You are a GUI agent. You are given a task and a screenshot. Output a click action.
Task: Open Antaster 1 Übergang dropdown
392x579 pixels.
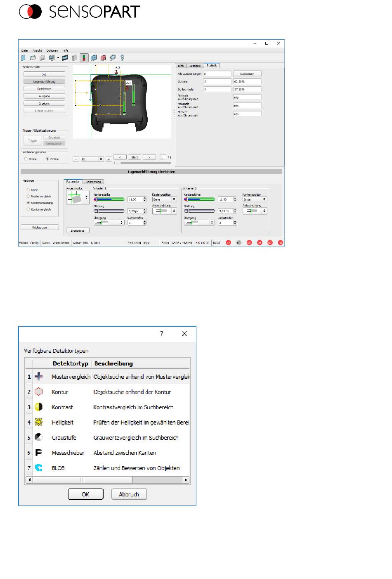pyautogui.click(x=109, y=222)
